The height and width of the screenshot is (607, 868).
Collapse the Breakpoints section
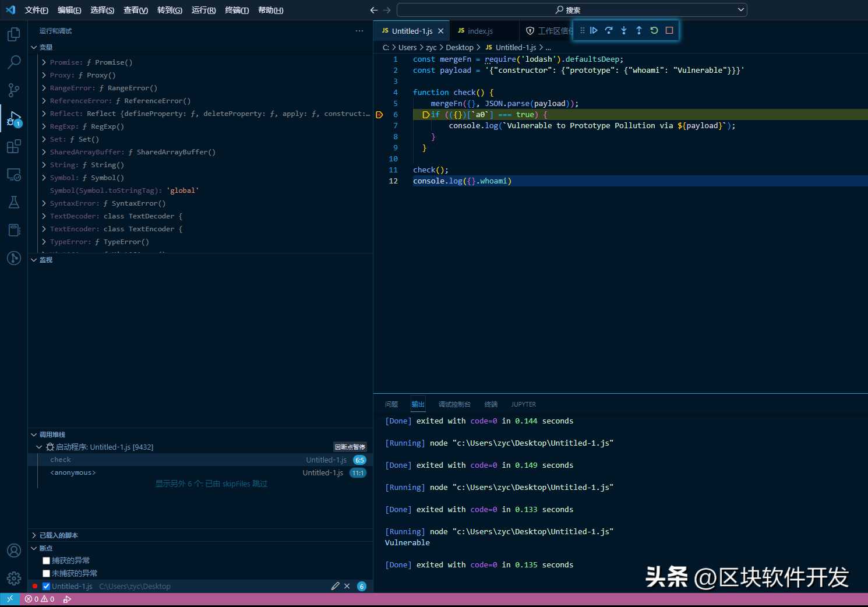(34, 548)
